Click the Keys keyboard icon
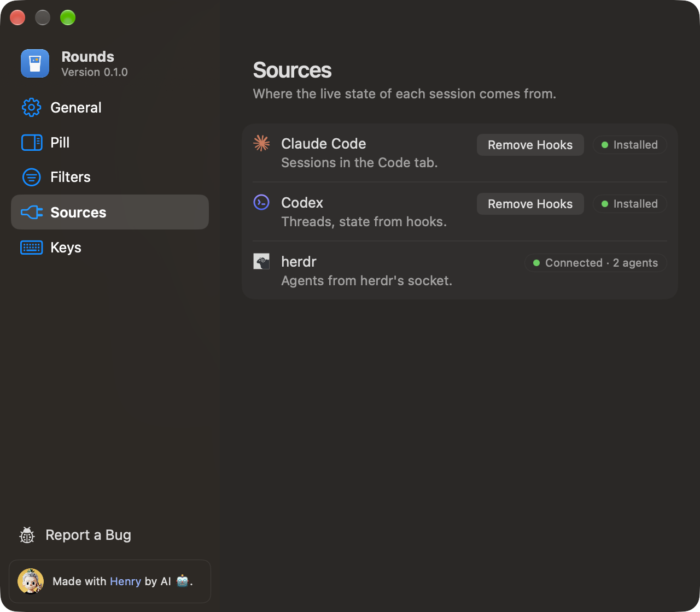The image size is (700, 612). pyautogui.click(x=32, y=248)
